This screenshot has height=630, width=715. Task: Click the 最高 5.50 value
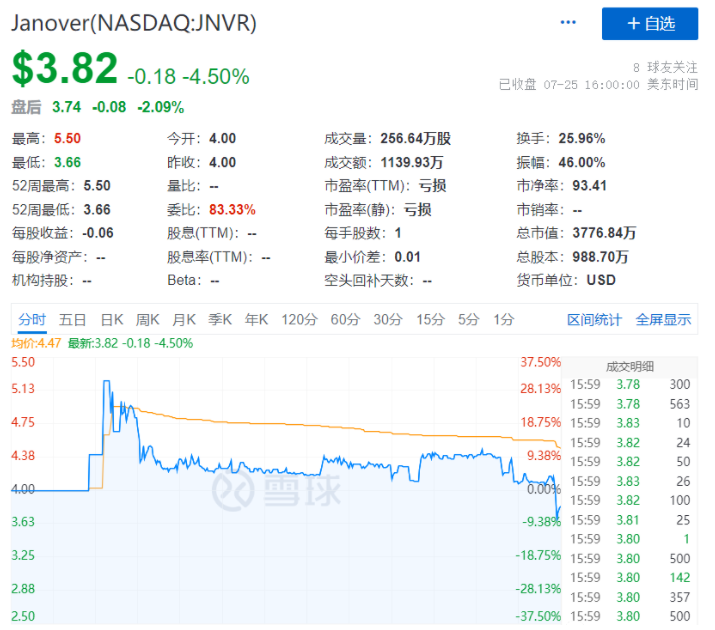(67, 138)
